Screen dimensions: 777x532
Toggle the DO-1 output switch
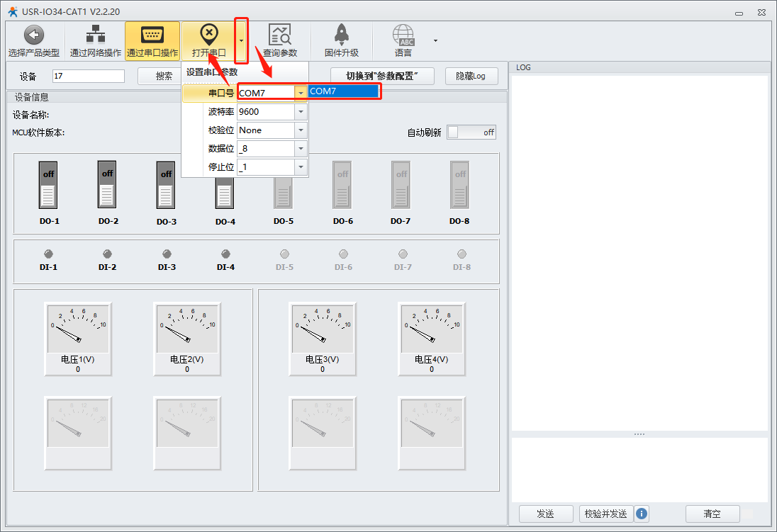click(48, 185)
